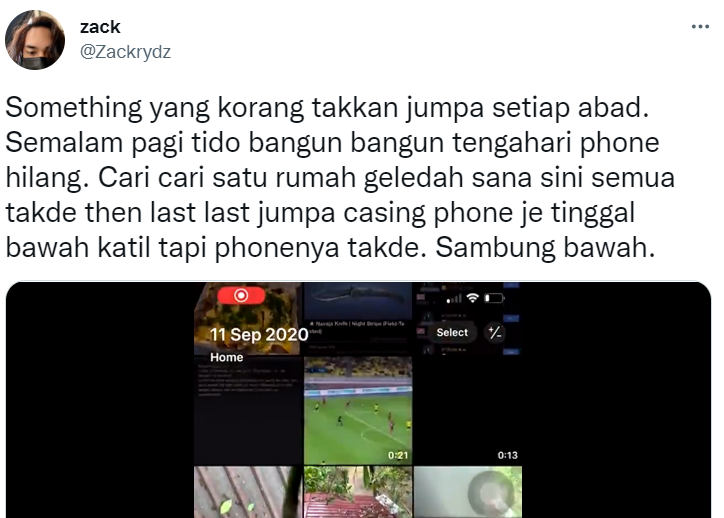Click the Wi-Fi status icon in video

click(x=472, y=298)
